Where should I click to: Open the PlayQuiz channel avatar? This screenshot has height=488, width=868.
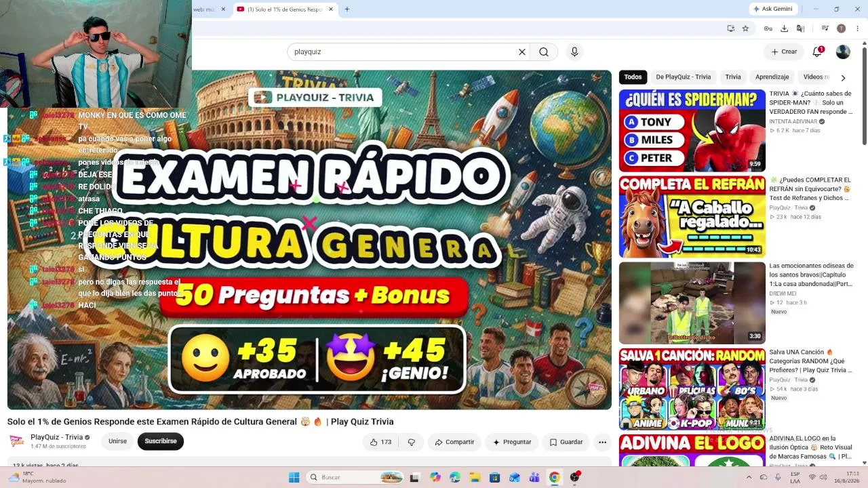tap(17, 441)
